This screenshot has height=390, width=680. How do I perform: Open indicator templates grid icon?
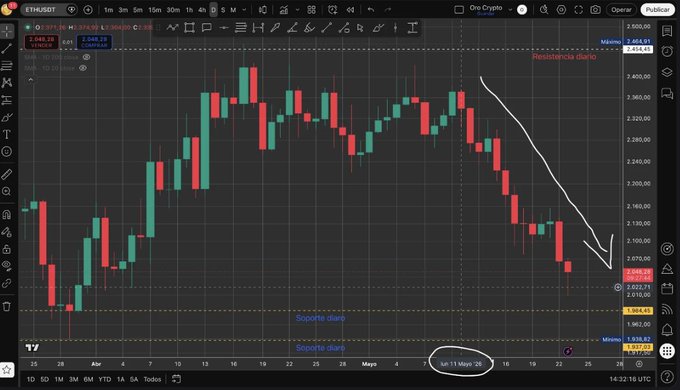tap(311, 10)
